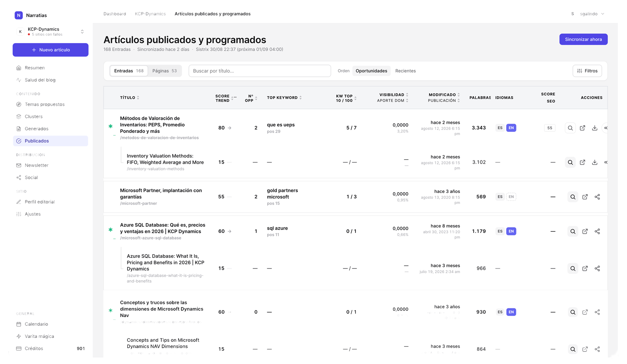Switch to the Páginas 53 tab
627x364 pixels.
pyautogui.click(x=165, y=71)
